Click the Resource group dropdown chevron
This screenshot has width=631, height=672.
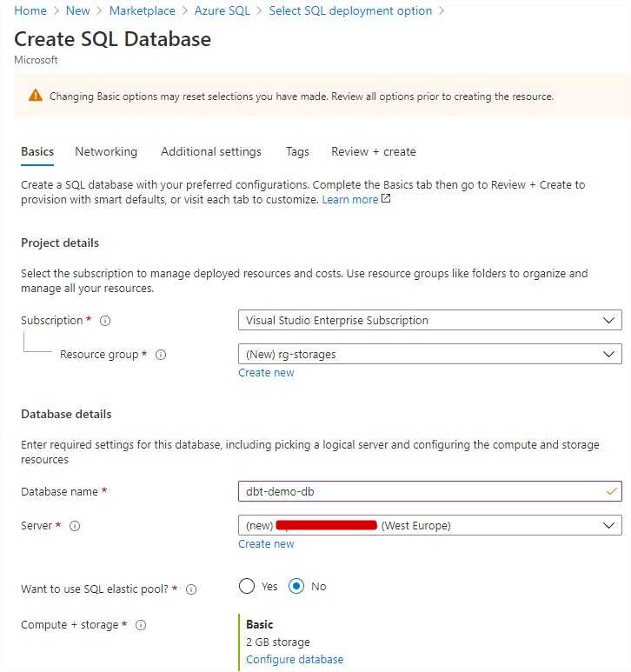(608, 354)
